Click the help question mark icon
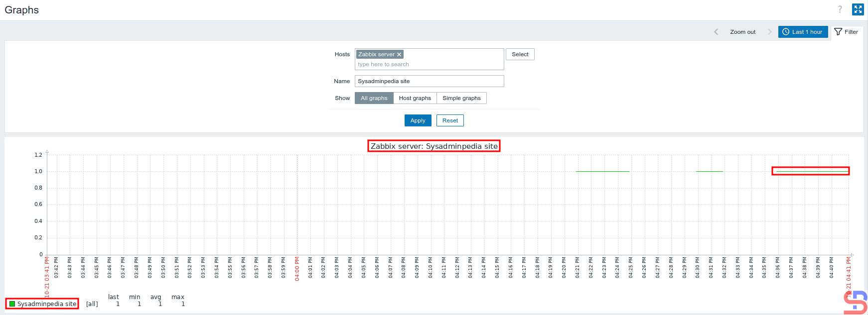The image size is (868, 315). click(x=840, y=9)
